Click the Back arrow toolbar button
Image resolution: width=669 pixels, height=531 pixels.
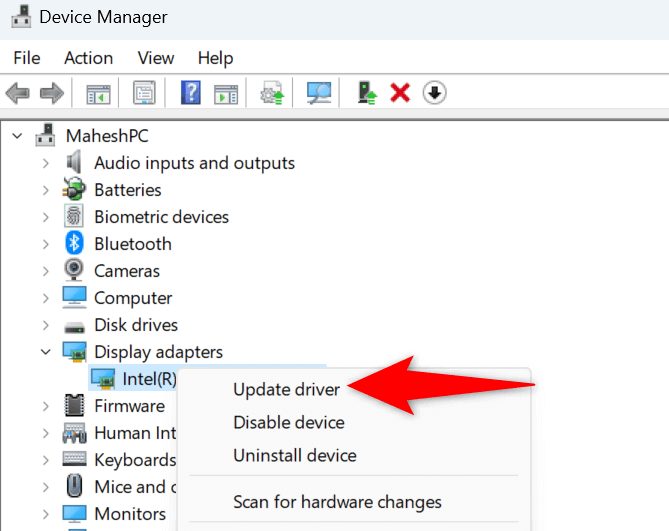tap(17, 93)
